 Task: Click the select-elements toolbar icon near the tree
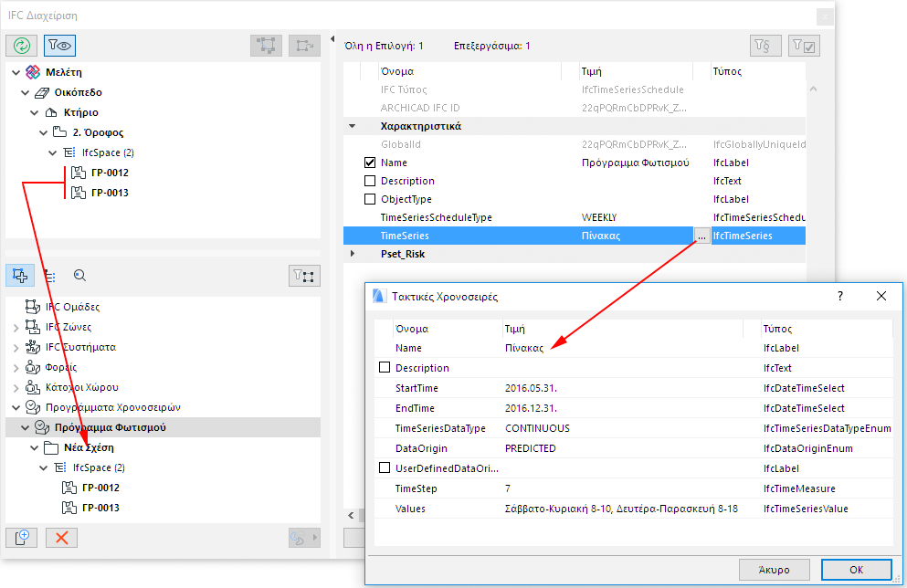click(266, 45)
